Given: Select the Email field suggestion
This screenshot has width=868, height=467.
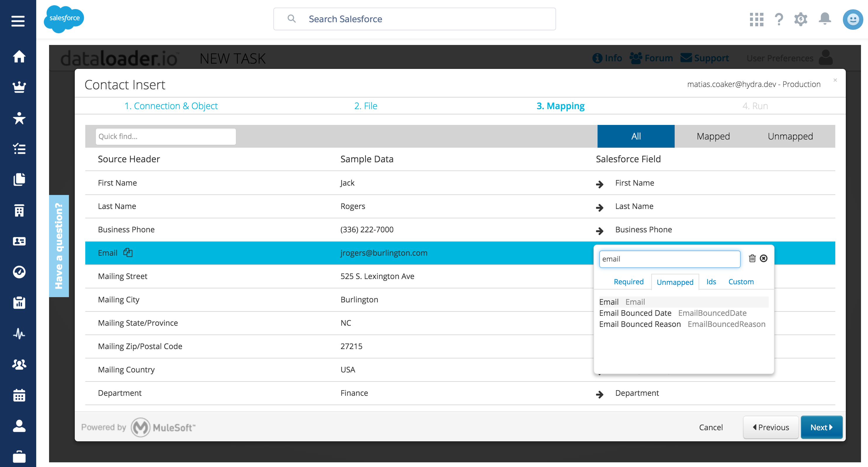Looking at the screenshot, I should pyautogui.click(x=609, y=302).
